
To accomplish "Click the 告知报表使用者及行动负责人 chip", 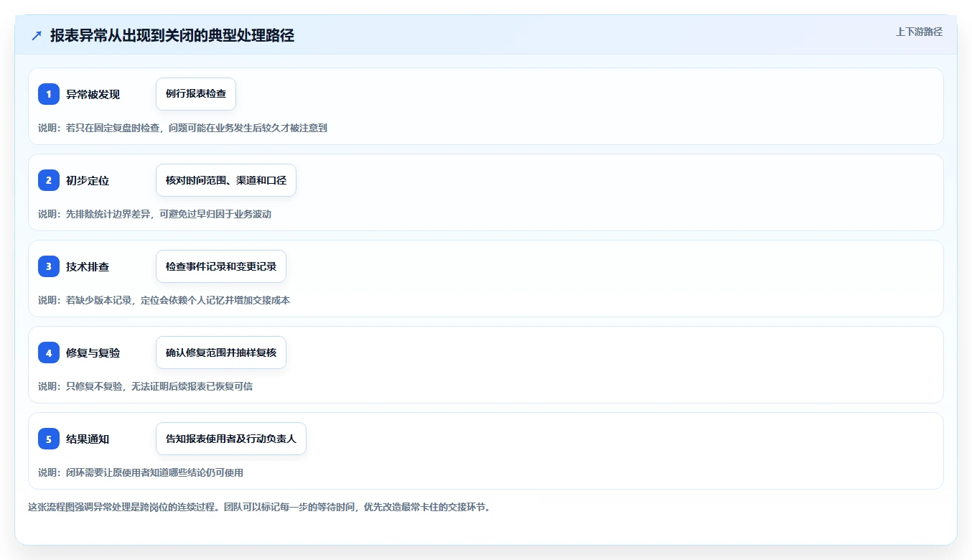I will pos(231,439).
